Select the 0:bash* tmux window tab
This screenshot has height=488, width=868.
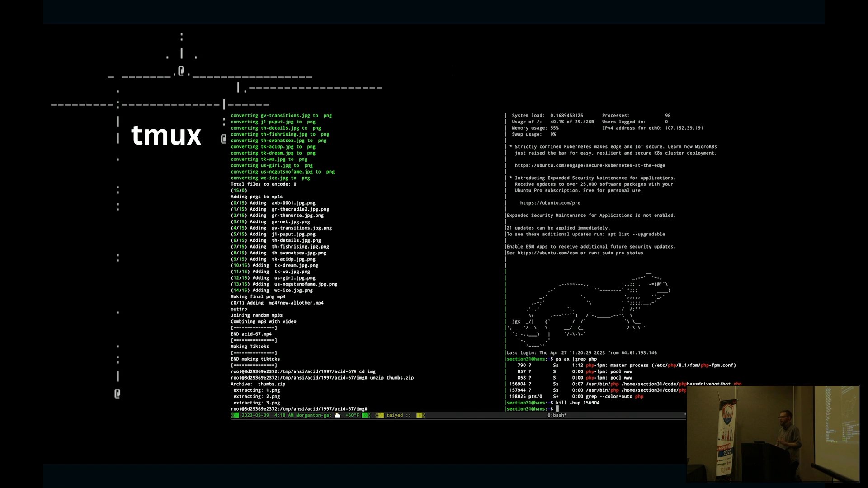point(557,415)
